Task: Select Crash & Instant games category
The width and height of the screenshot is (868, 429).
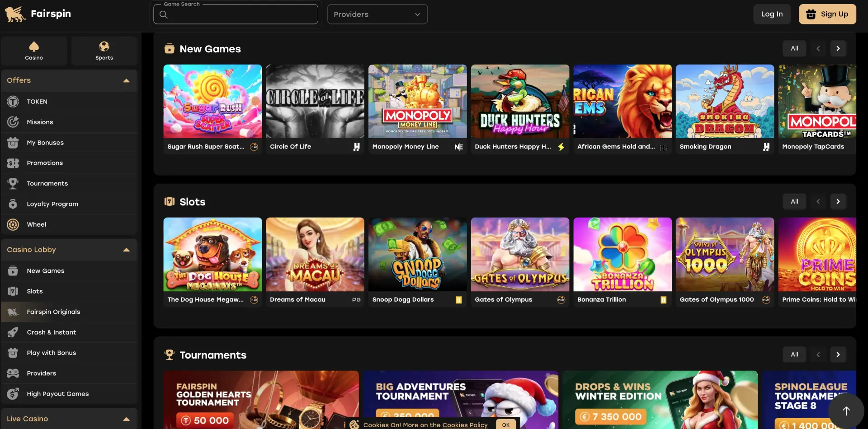Action: (x=52, y=332)
